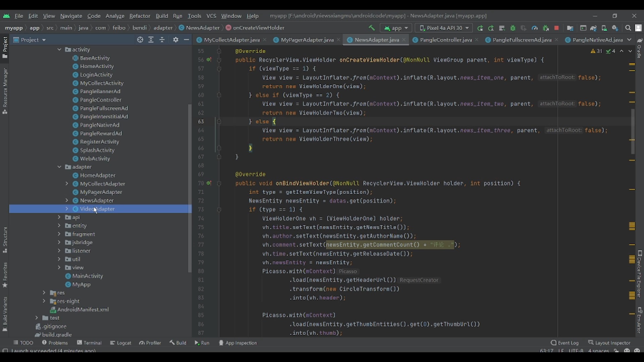Expand the MyCollectAdapter node
The width and height of the screenshot is (644, 362).
(x=67, y=184)
